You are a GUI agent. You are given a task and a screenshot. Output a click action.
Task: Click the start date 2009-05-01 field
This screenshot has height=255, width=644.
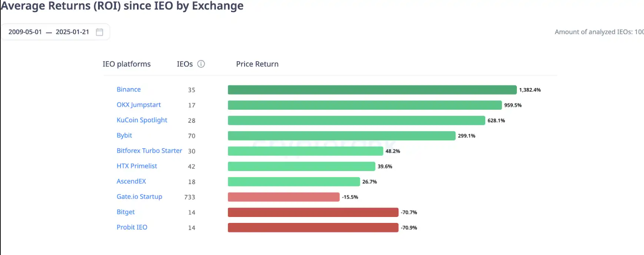coord(25,32)
